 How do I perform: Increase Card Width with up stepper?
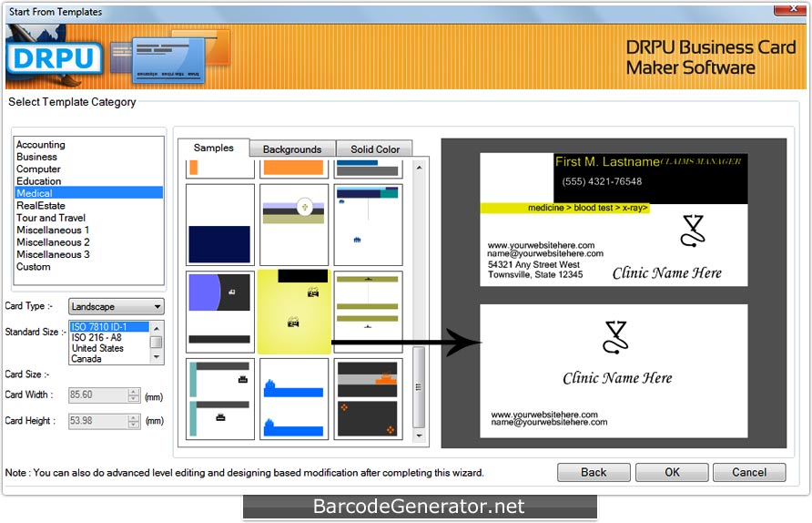coord(134,392)
